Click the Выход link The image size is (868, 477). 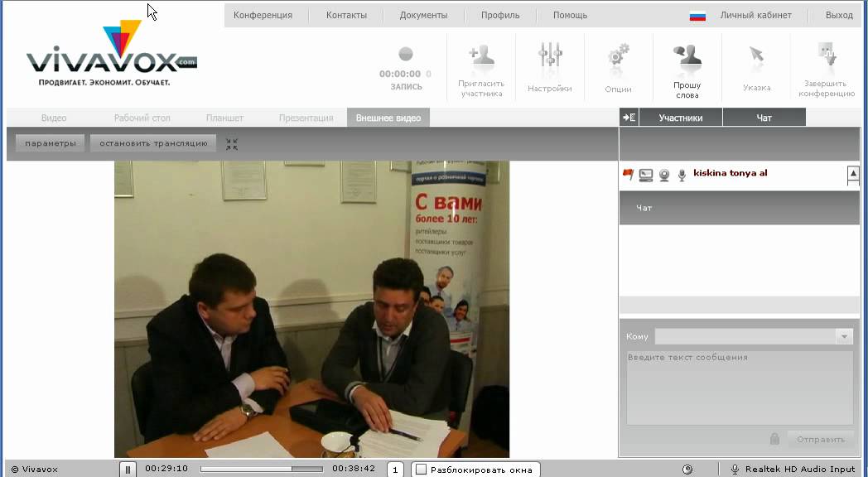[x=839, y=16]
